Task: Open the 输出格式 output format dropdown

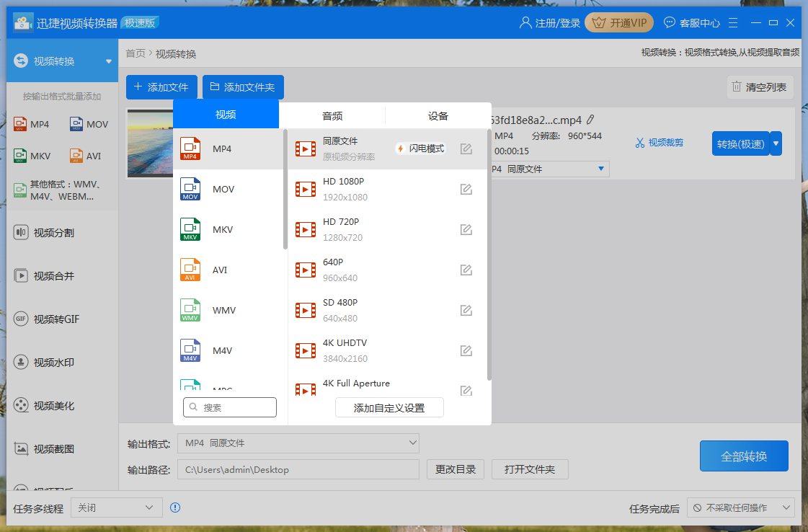Action: 298,443
